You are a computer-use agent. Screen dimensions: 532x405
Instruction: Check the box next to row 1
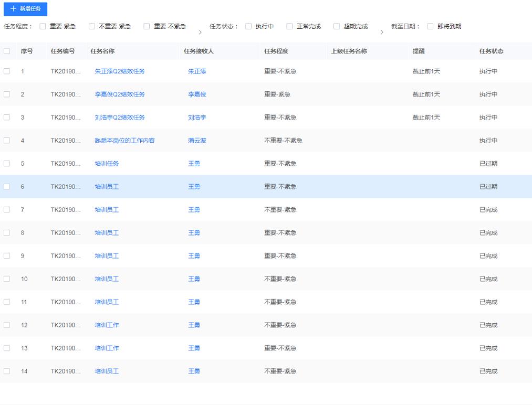(7, 71)
